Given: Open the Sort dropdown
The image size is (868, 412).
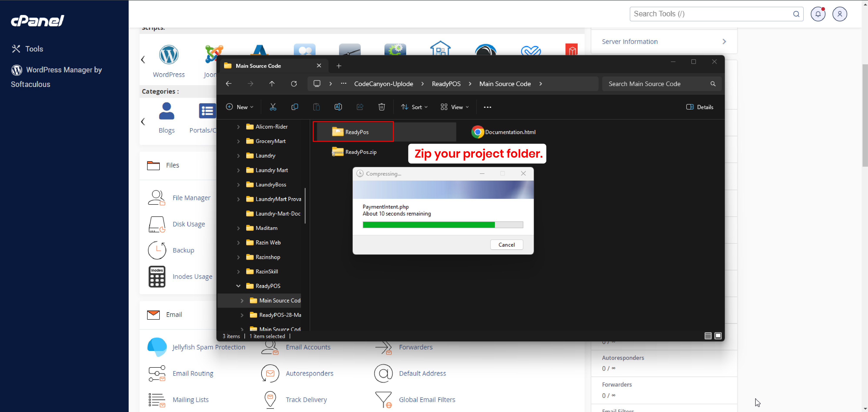Looking at the screenshot, I should pos(414,107).
